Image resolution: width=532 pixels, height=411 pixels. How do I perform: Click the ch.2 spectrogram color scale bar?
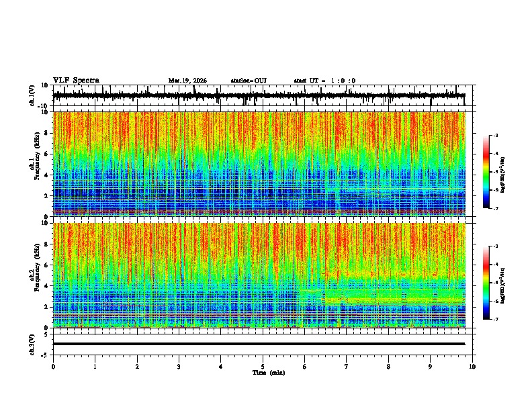coord(486,283)
